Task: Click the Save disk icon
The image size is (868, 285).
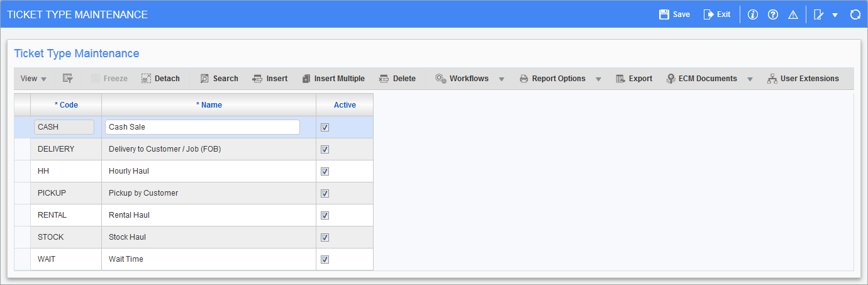Action: click(x=664, y=14)
